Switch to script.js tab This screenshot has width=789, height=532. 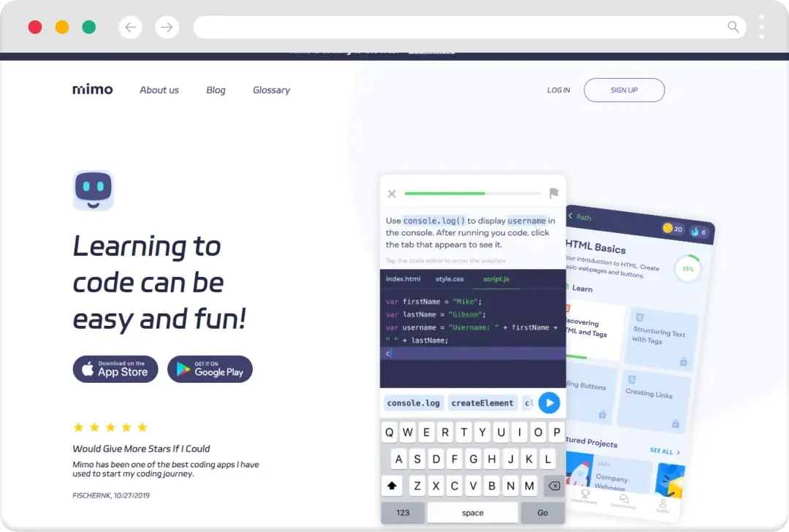tap(496, 279)
